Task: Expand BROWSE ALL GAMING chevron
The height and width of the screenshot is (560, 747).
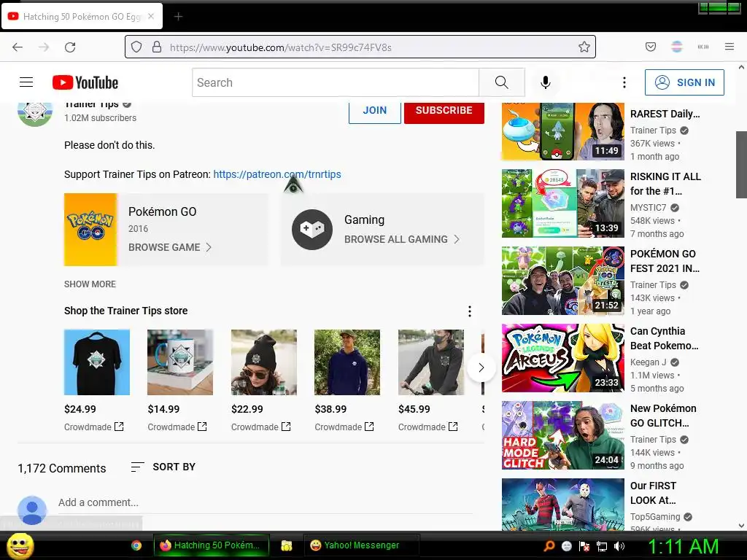Action: click(457, 239)
